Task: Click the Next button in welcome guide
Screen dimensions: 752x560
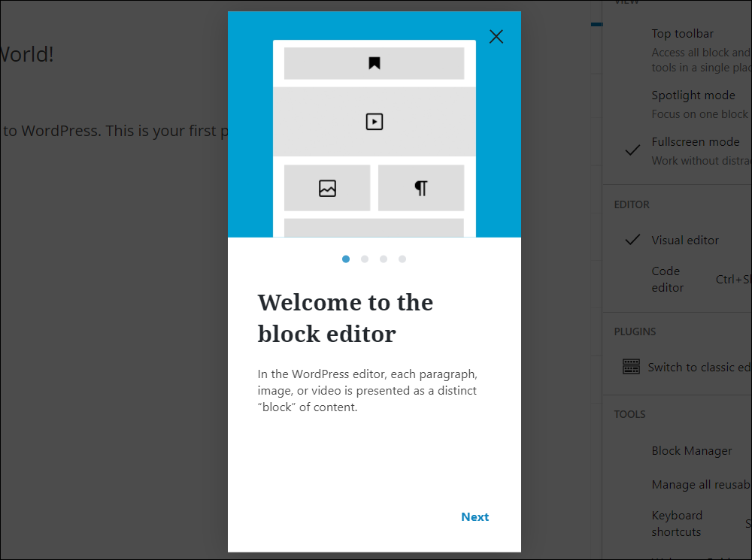Action: 475,517
